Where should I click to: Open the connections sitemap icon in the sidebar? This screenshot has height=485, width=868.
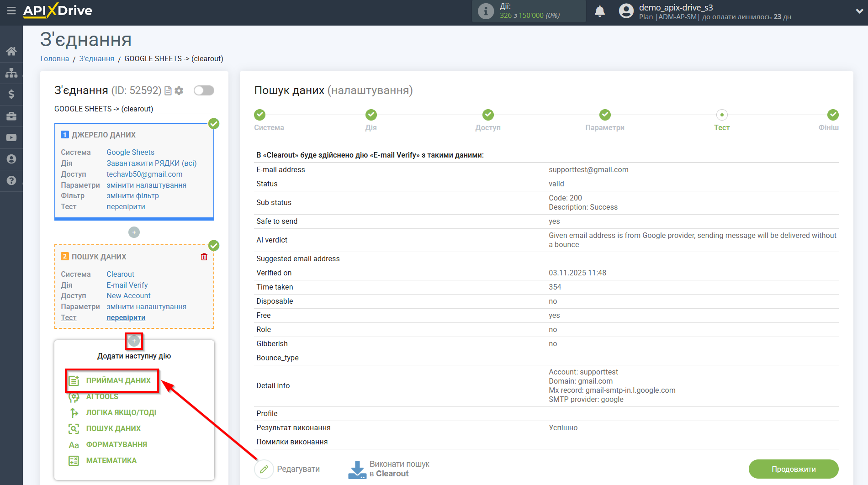coord(11,73)
